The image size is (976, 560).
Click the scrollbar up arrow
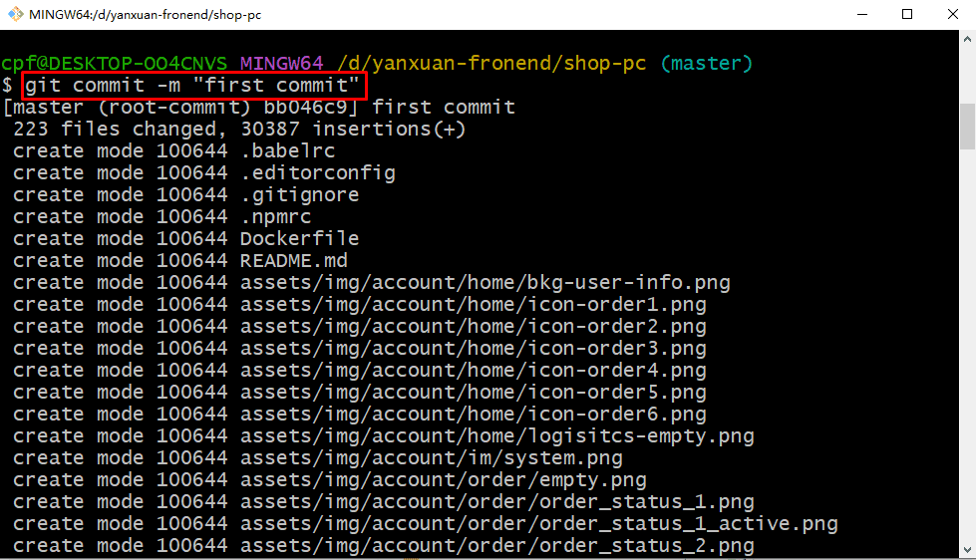(x=967, y=39)
